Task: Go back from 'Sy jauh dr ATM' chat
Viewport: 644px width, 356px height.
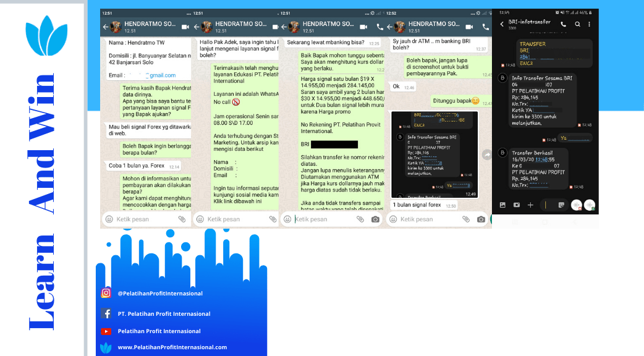Action: pos(389,27)
